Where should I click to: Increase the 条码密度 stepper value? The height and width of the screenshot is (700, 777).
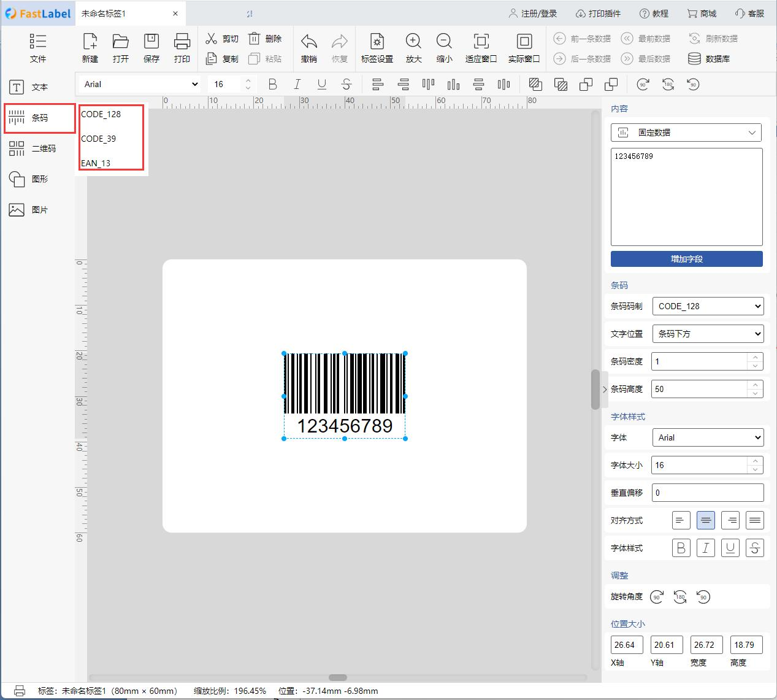coord(756,357)
